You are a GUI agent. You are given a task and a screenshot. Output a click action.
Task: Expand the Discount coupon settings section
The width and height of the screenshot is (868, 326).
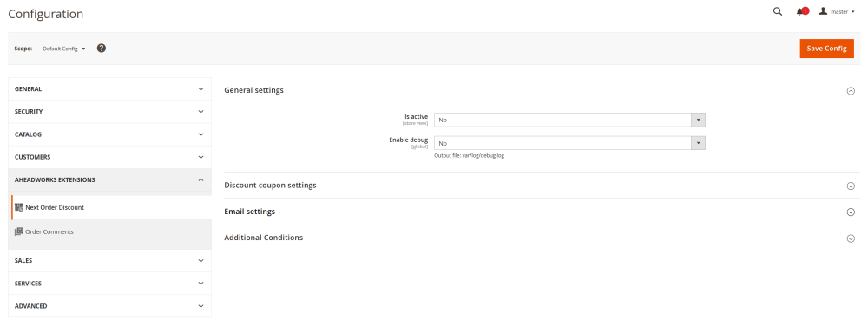(x=851, y=186)
